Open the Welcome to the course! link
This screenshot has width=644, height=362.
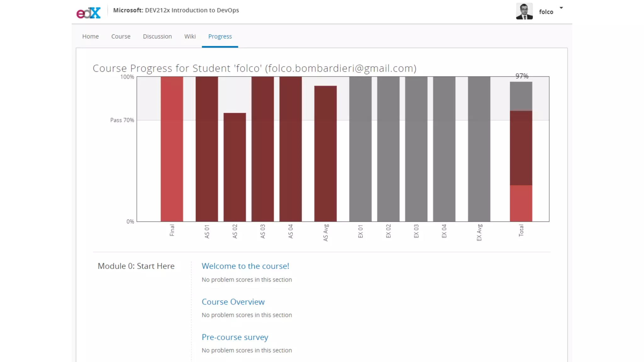(245, 266)
